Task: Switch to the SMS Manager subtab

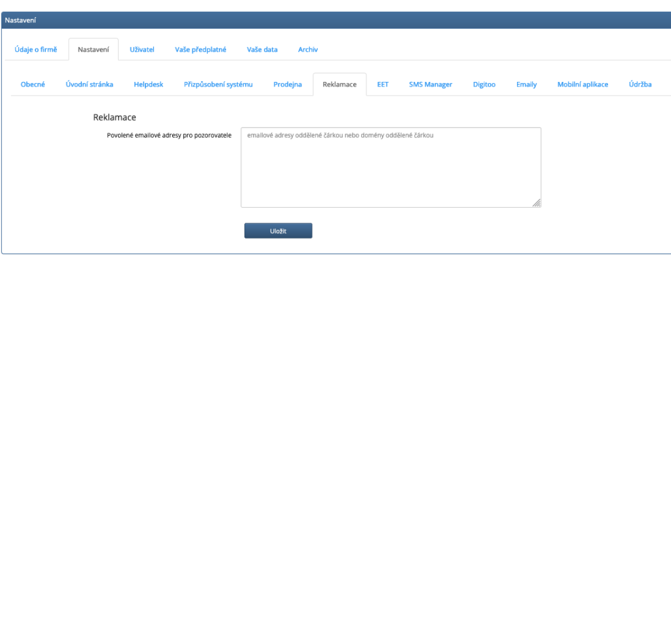Action: [431, 85]
